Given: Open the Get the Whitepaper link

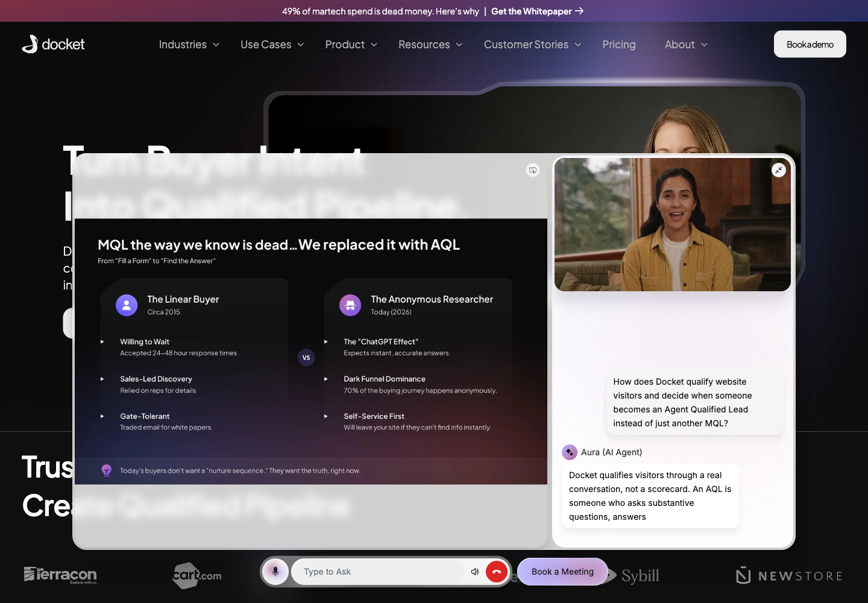Looking at the screenshot, I should (x=537, y=11).
